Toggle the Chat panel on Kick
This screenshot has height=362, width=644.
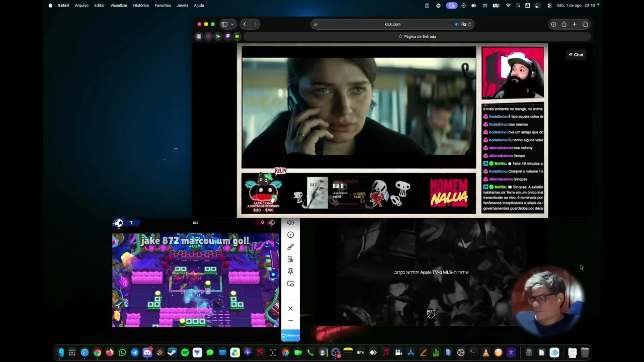coord(576,55)
